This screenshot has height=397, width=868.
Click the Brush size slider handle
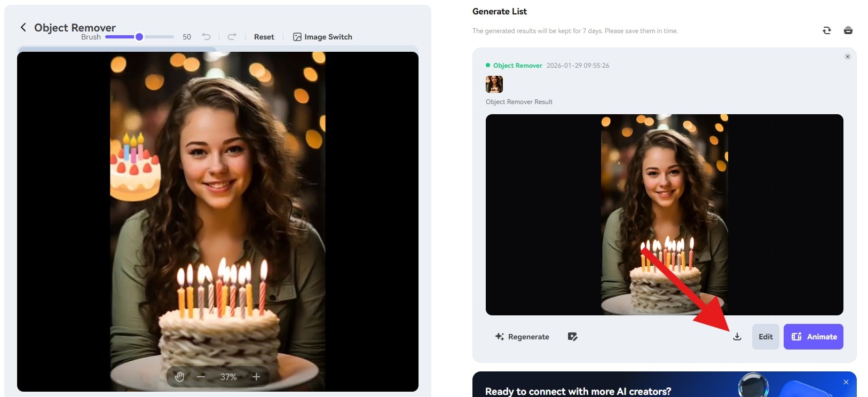pyautogui.click(x=139, y=37)
